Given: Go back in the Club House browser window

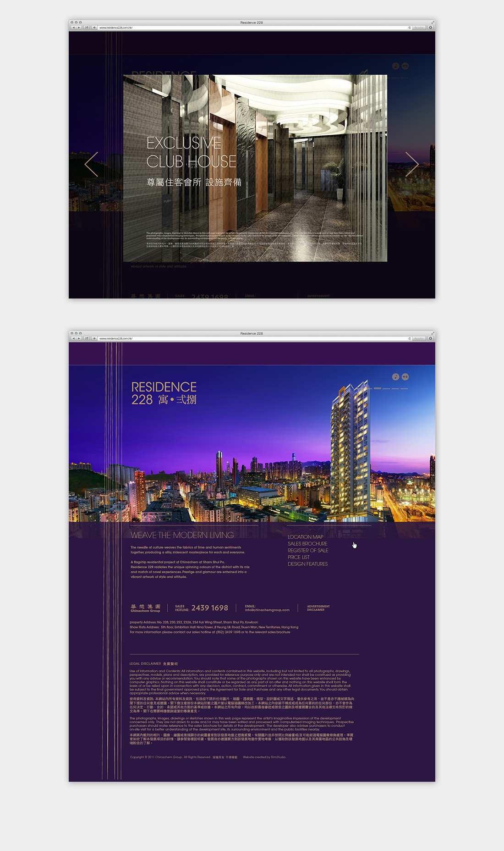Looking at the screenshot, I should pyautogui.click(x=73, y=28).
